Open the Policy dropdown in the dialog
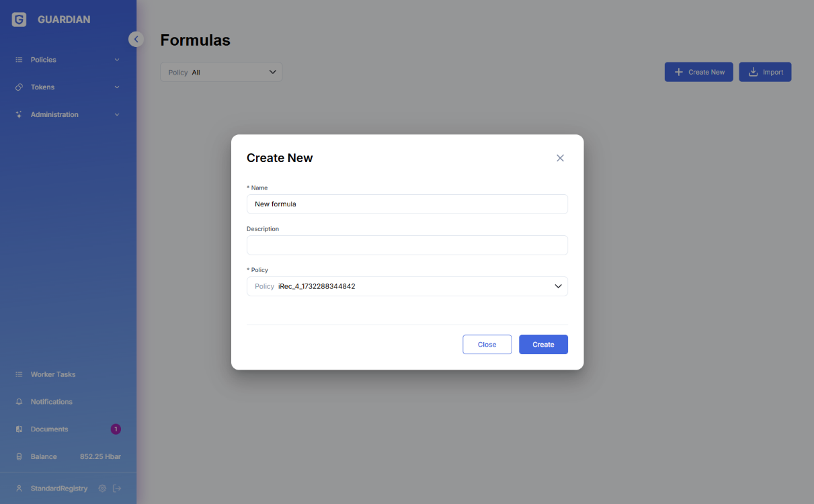Image resolution: width=814 pixels, height=504 pixels. (x=407, y=286)
